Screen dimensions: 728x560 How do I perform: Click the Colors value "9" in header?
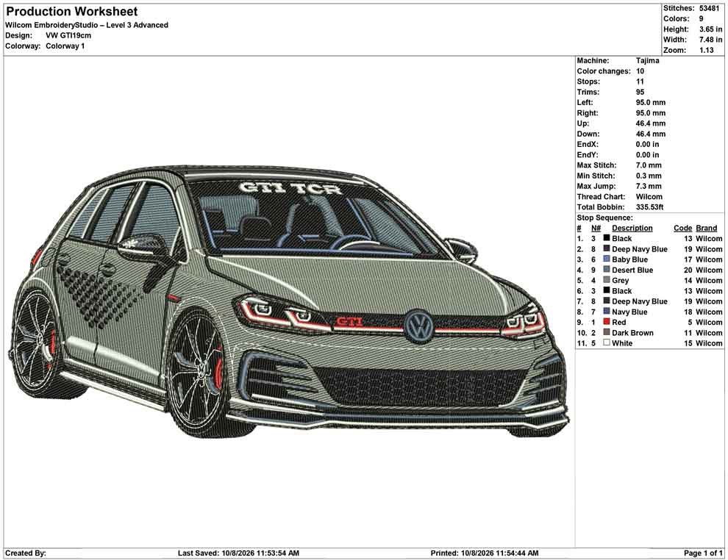(701, 18)
